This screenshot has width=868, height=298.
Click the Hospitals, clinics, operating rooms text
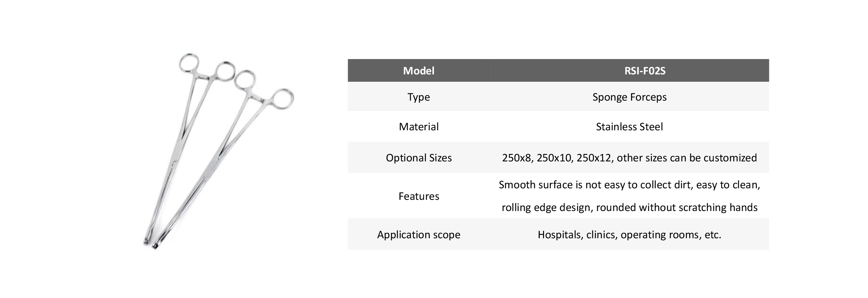(x=629, y=234)
